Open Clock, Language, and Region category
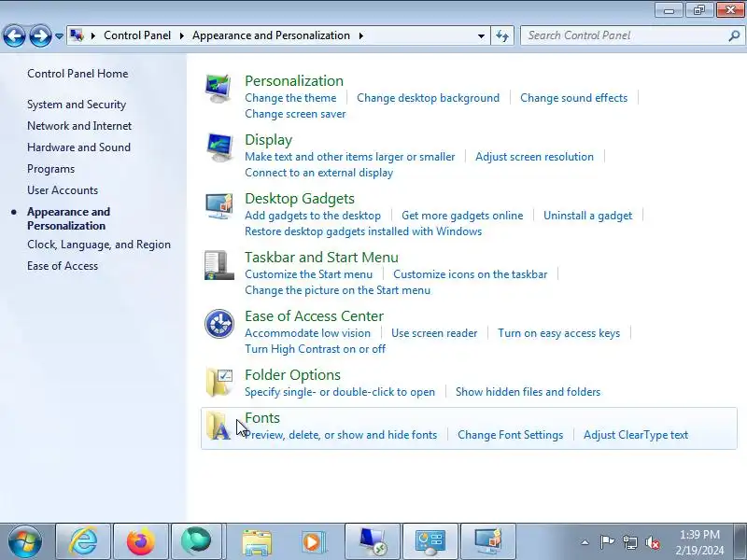The image size is (747, 560). [x=99, y=245]
